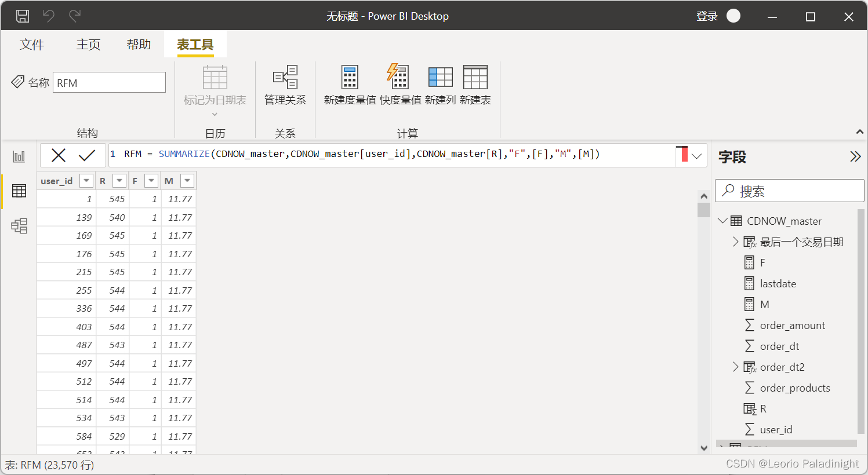Image resolution: width=868 pixels, height=475 pixels.
Task: Select the M measure field
Action: [x=765, y=305]
